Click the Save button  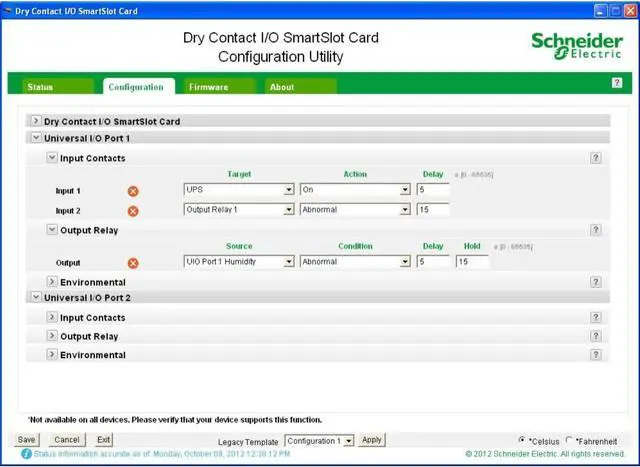click(26, 439)
